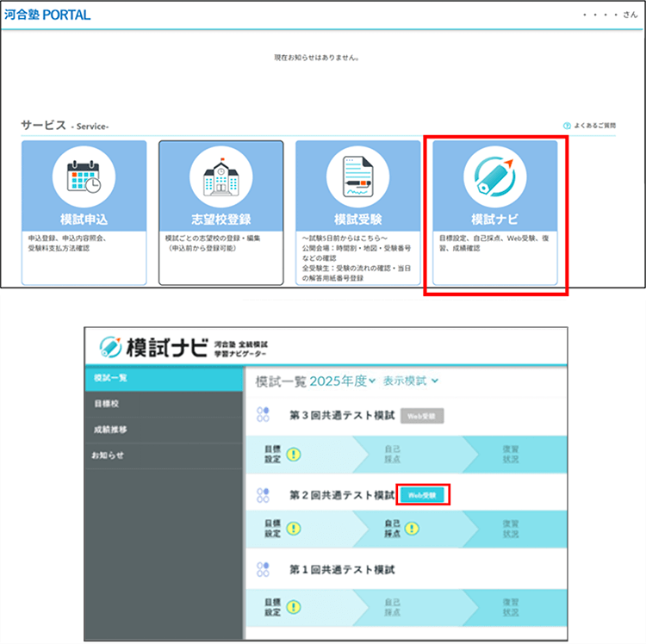Click the dots icon beside 第1回共通テスト模試
Screen dimensions: 646x644
click(263, 569)
